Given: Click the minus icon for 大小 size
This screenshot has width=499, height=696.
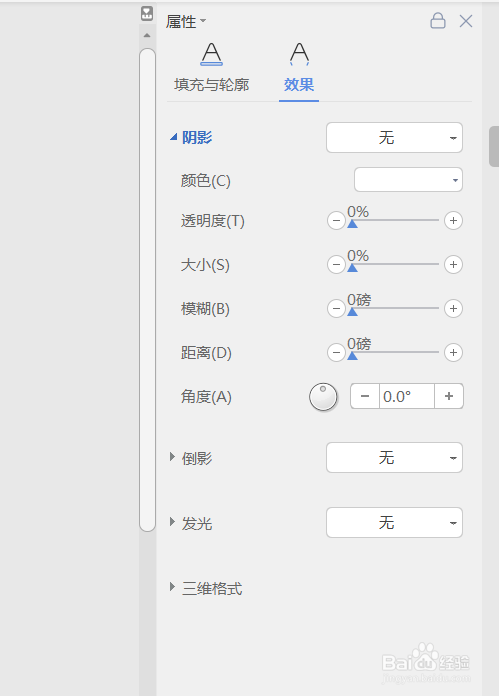Looking at the screenshot, I should pos(336,265).
